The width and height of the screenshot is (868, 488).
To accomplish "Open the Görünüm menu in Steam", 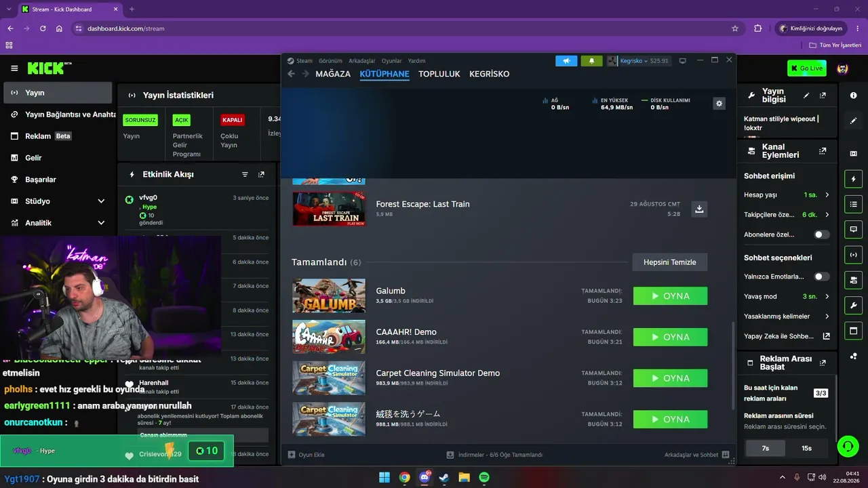I will 331,61.
